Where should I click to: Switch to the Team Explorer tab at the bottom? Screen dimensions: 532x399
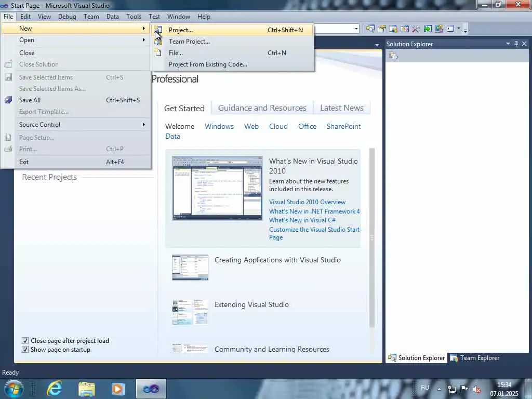[475, 358]
